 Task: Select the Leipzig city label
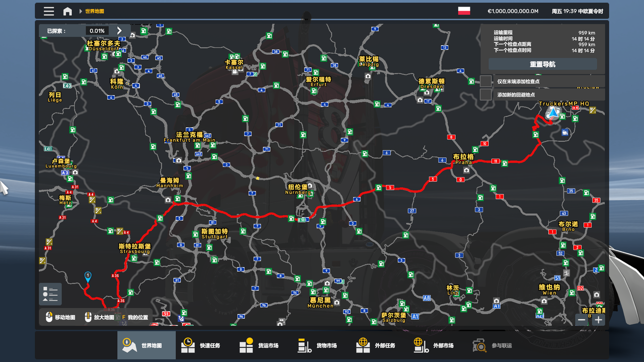pyautogui.click(x=369, y=61)
